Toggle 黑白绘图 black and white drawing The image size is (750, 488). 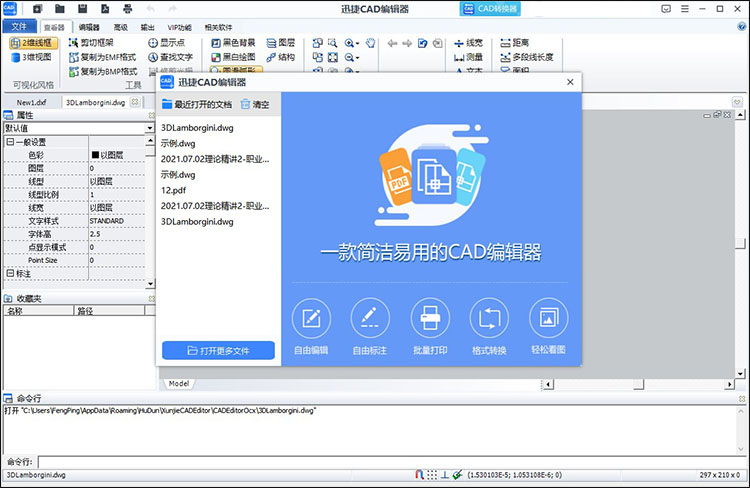click(x=233, y=57)
